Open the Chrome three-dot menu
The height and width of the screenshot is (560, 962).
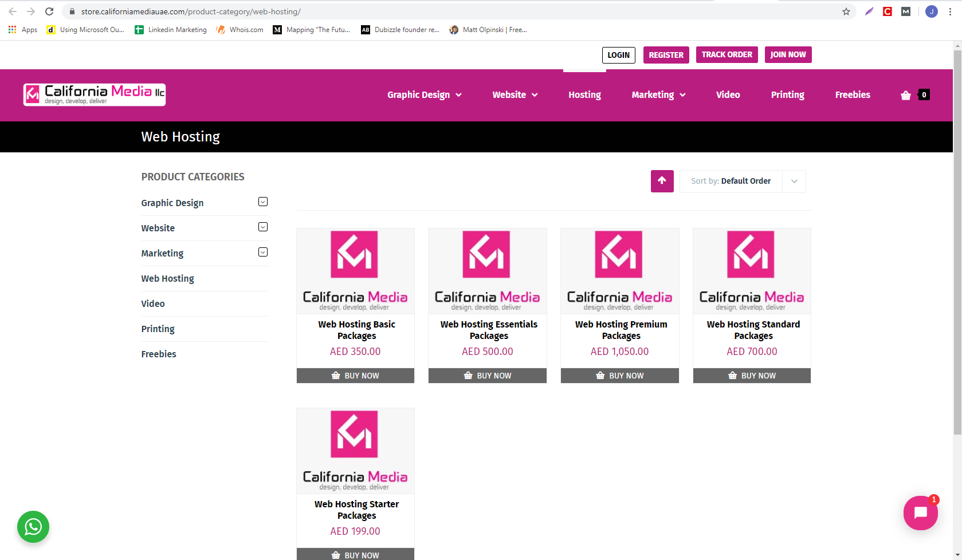[950, 11]
